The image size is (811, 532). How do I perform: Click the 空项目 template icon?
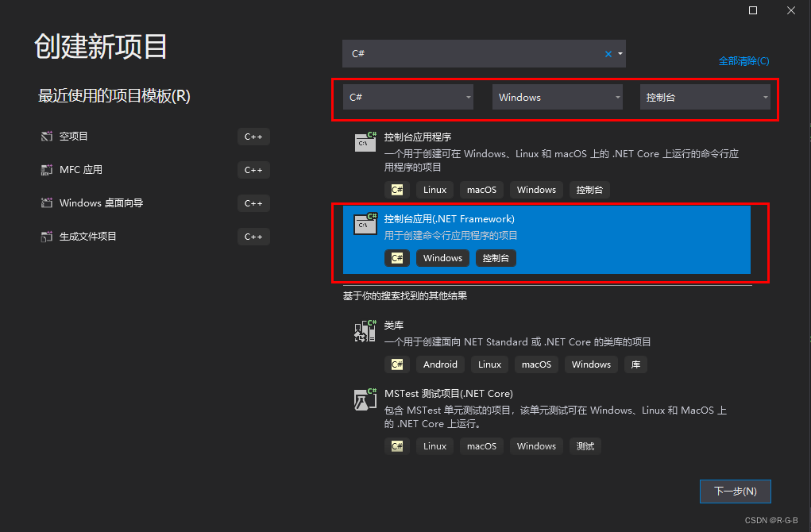(47, 137)
